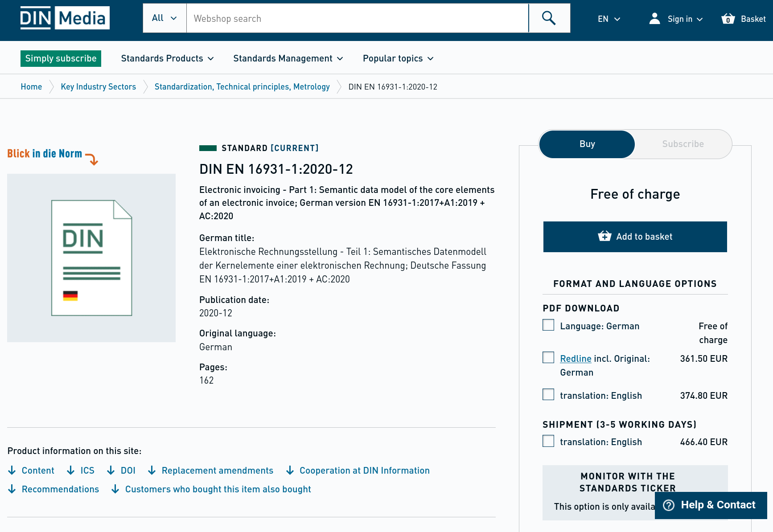Check the Redline incl. Original option
This screenshot has height=532, width=773.
548,357
